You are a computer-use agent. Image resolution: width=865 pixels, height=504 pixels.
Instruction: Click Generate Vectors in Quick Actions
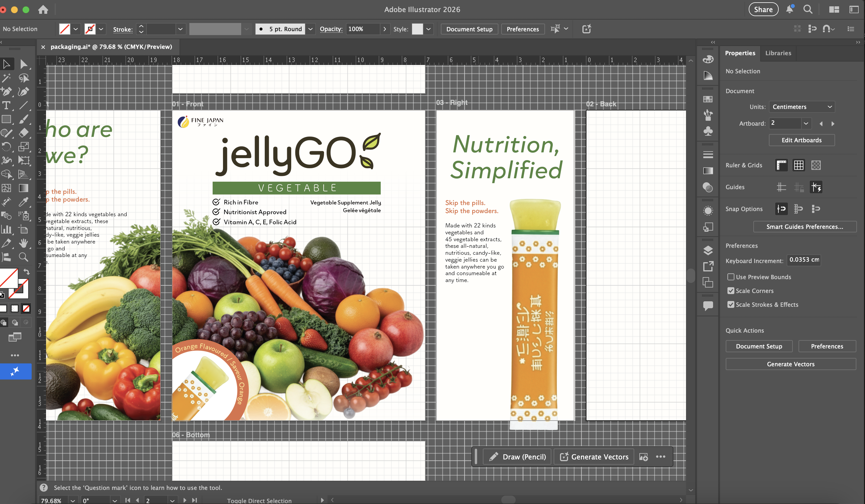pos(790,364)
